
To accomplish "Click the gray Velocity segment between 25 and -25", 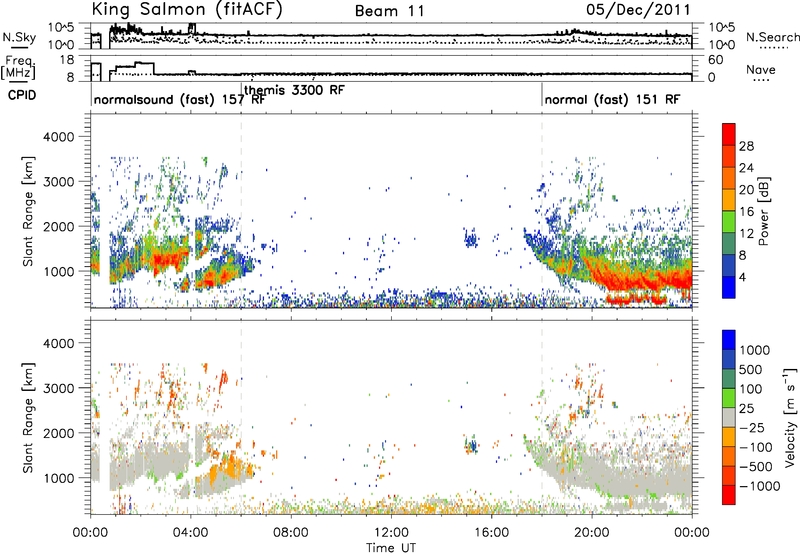I will point(729,417).
